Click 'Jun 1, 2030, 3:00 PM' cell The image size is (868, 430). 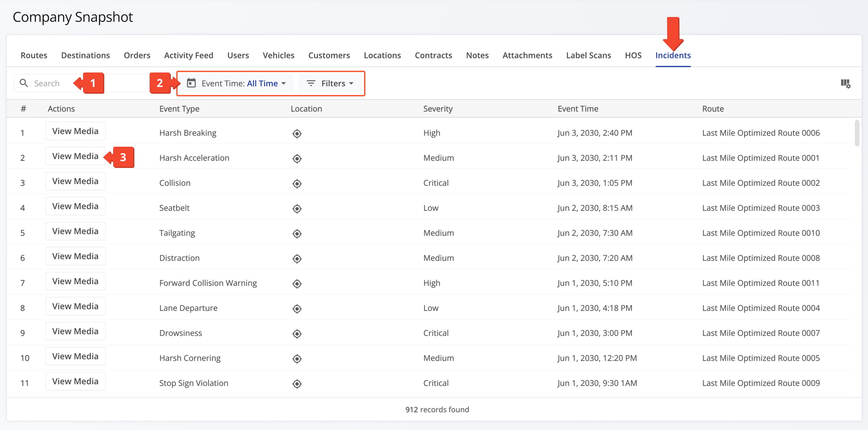(595, 333)
